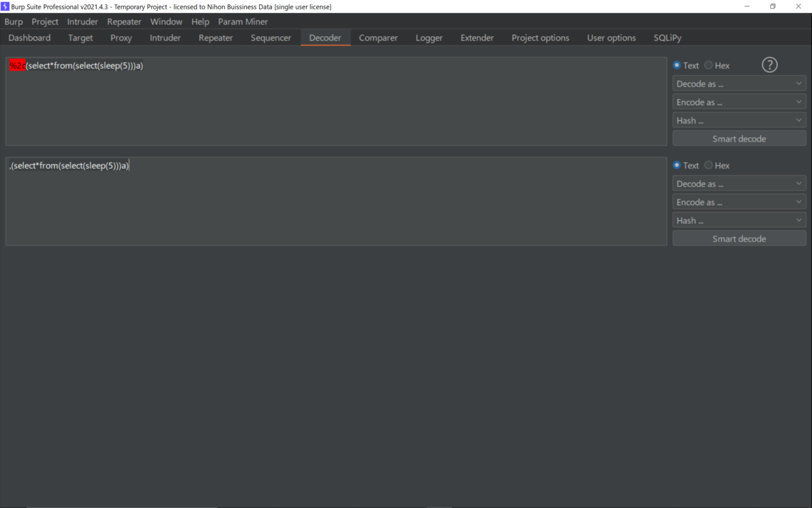
Task: Switch to the Dashboard tab
Action: (30, 38)
